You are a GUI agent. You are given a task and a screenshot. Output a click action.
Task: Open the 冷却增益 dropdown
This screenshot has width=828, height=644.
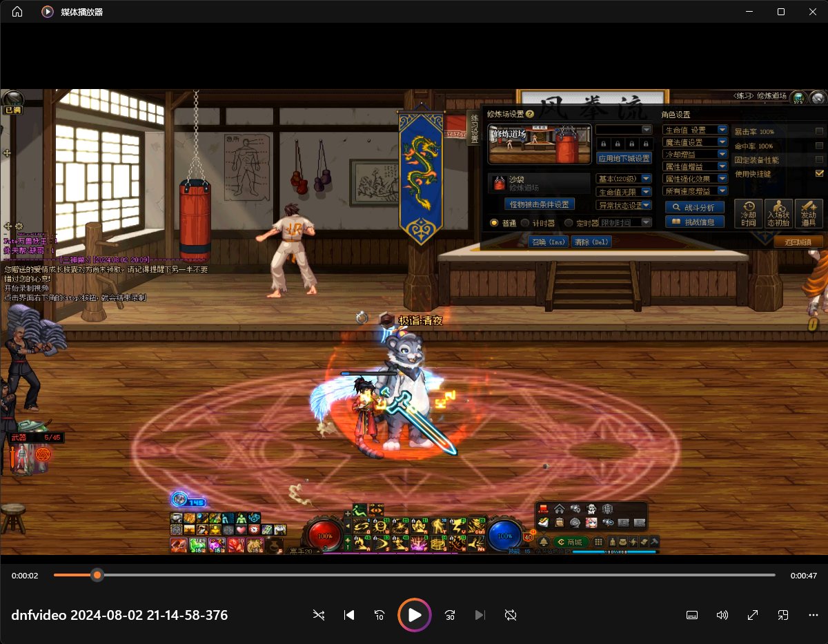tap(695, 154)
